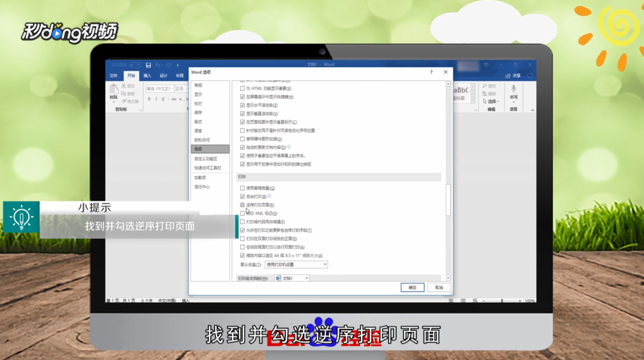
Task: Click the Cut (剪切) scissors icon
Action: point(124,86)
